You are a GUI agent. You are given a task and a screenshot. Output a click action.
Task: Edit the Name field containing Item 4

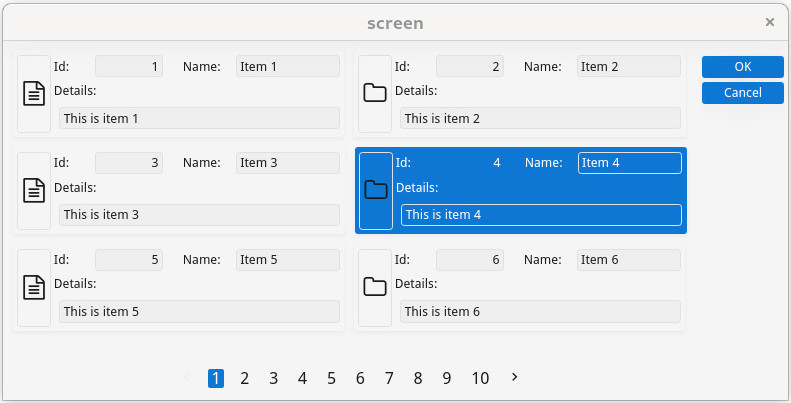630,163
